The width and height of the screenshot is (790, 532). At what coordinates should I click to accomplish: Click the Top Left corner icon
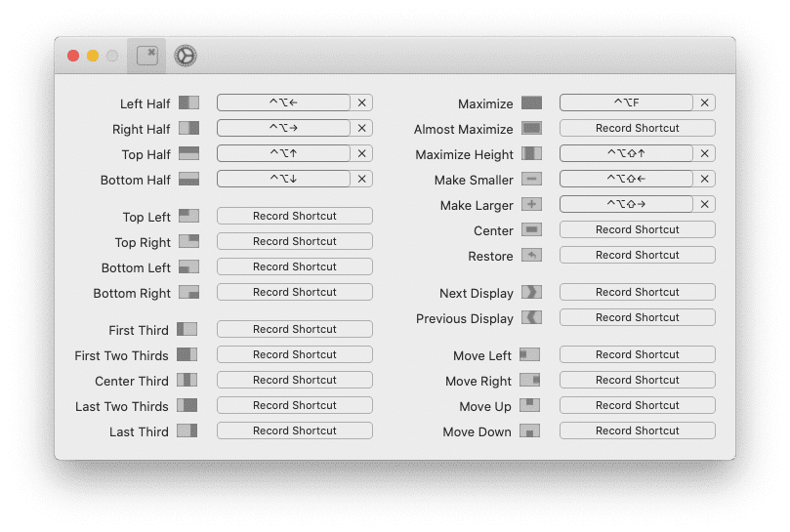[x=188, y=216]
